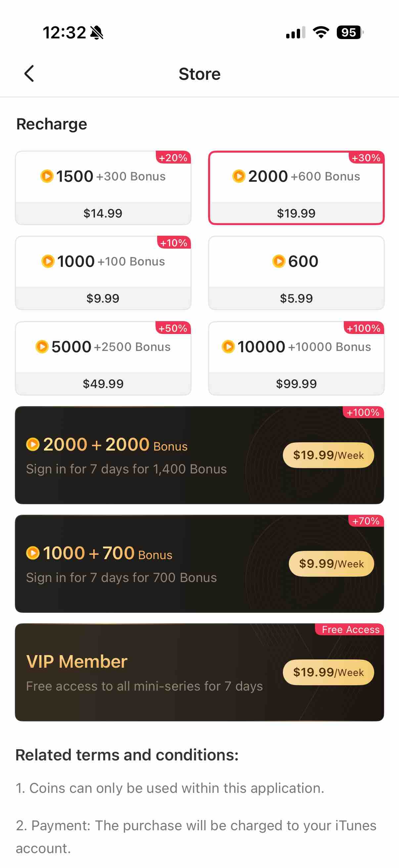Image resolution: width=399 pixels, height=868 pixels.
Task: Tap the back arrow icon
Action: pos(29,73)
